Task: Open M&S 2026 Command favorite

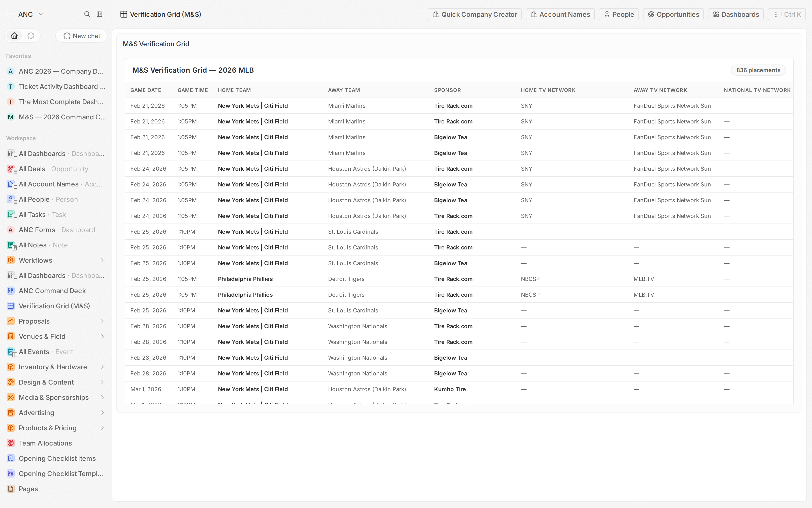Action: click(x=56, y=117)
